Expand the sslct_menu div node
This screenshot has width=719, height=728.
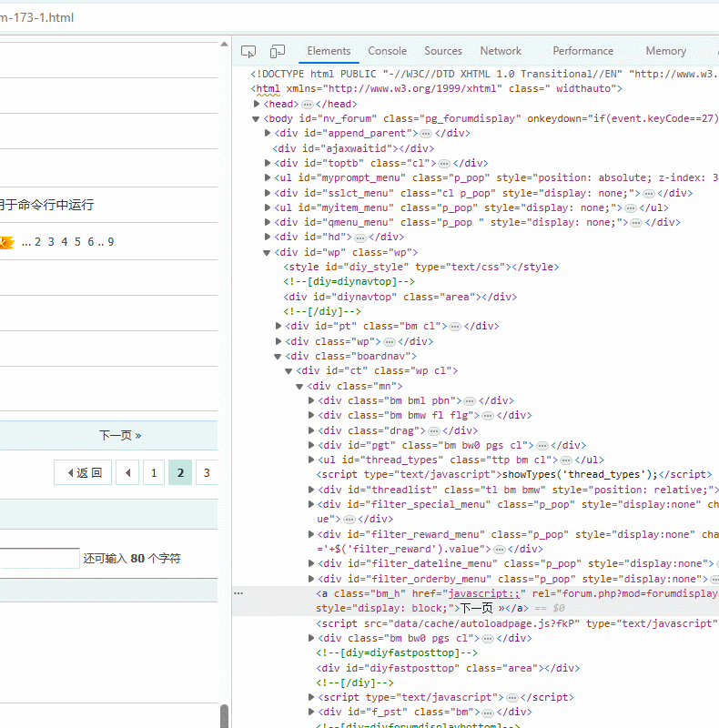(x=267, y=193)
